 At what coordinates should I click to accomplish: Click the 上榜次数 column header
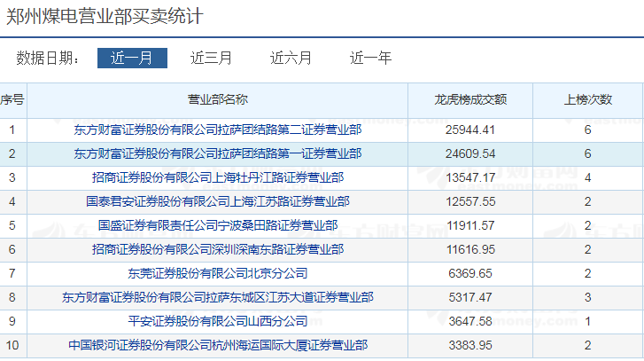[x=587, y=100]
